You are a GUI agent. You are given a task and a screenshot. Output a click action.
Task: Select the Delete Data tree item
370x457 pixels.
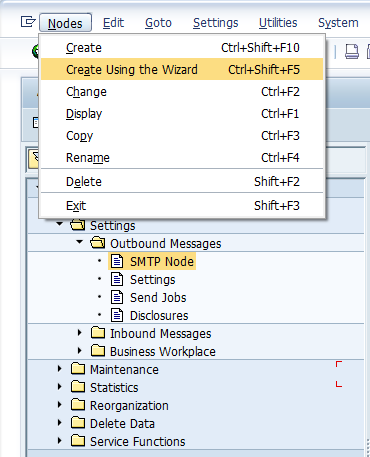coord(122,423)
